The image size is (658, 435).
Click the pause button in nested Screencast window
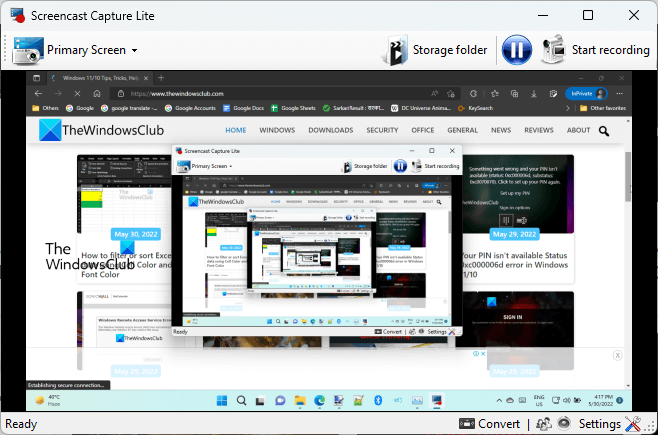pyautogui.click(x=400, y=166)
